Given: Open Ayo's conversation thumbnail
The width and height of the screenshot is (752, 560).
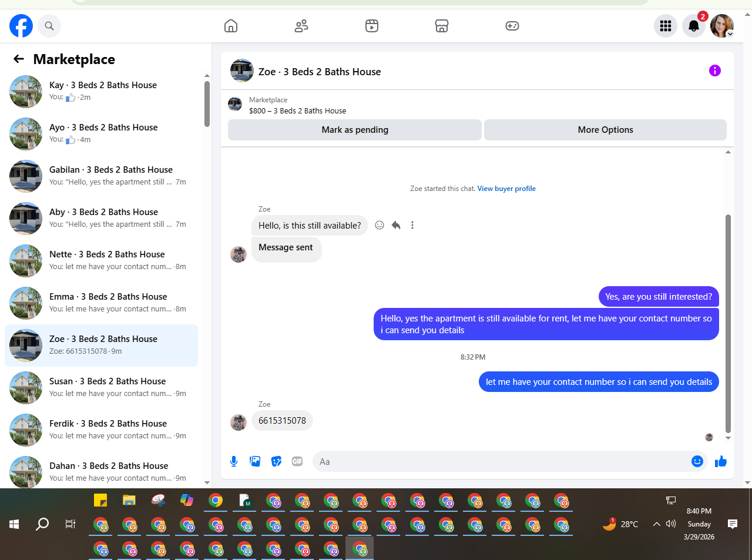Looking at the screenshot, I should (x=26, y=134).
